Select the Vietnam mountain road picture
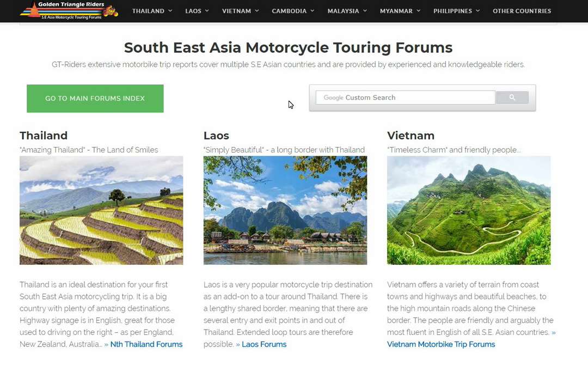The image size is (588, 366). (x=469, y=210)
